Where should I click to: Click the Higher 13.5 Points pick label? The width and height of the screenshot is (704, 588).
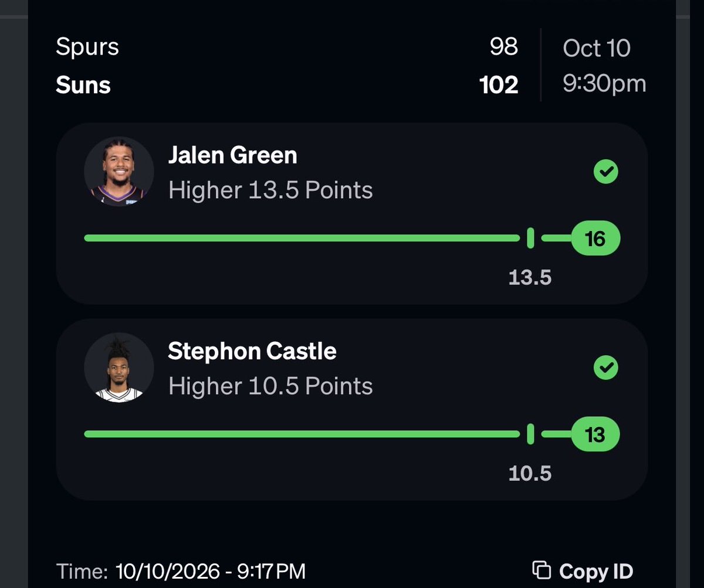pyautogui.click(x=270, y=191)
